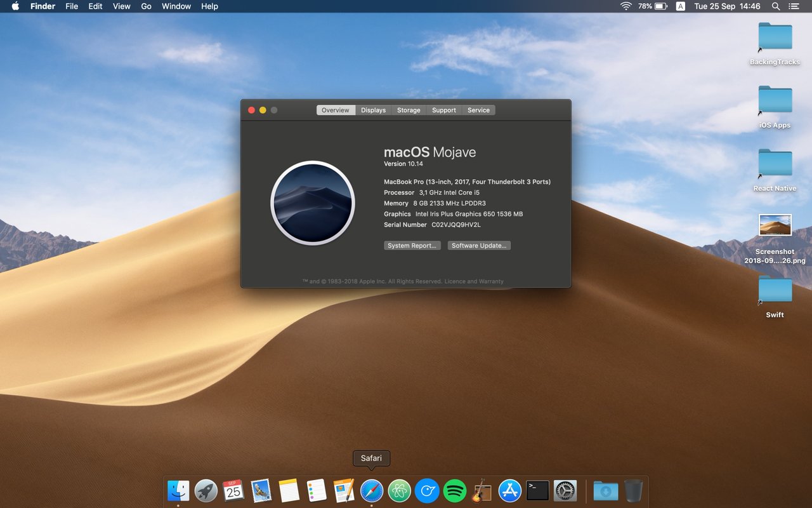Open Spotlight search magnifier
The image size is (812, 508).
tap(776, 6)
